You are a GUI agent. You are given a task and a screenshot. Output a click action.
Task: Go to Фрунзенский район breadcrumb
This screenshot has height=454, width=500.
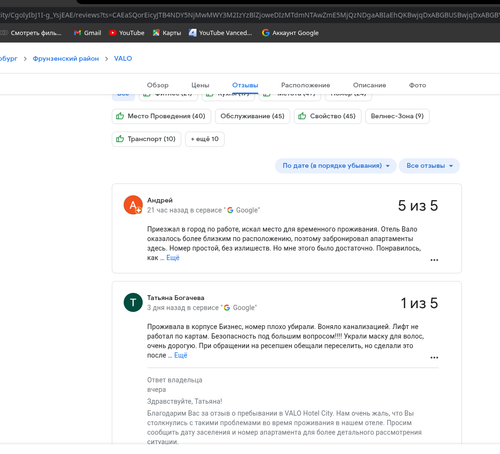(x=66, y=59)
